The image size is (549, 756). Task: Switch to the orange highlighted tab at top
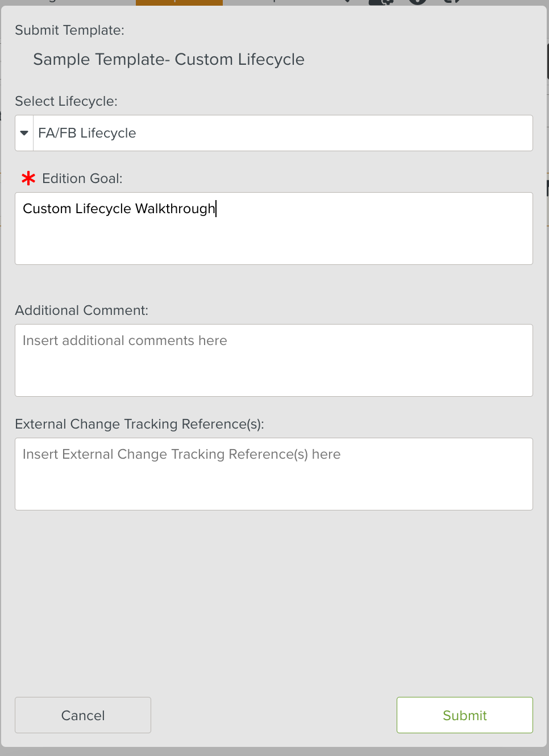[x=179, y=2]
